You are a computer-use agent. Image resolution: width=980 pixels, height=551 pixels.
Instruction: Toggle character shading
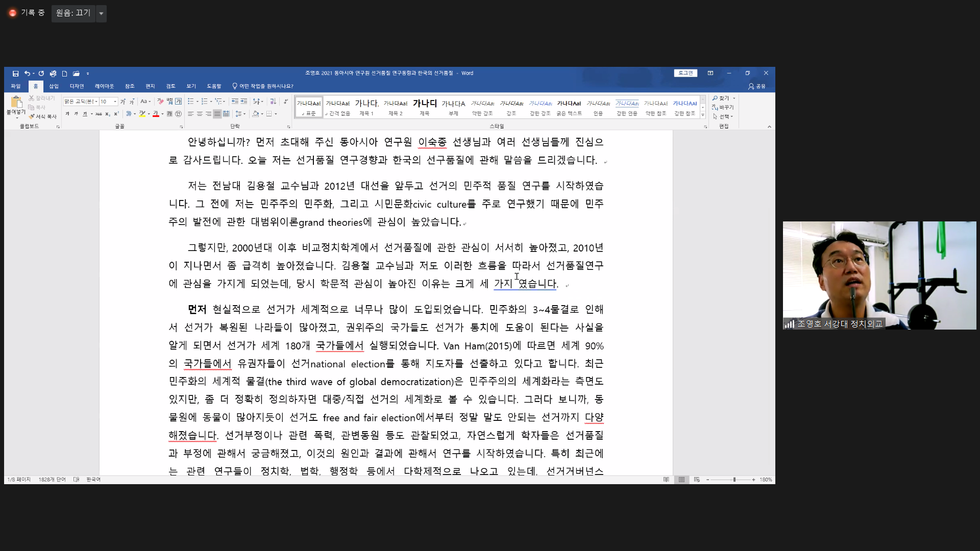(169, 114)
